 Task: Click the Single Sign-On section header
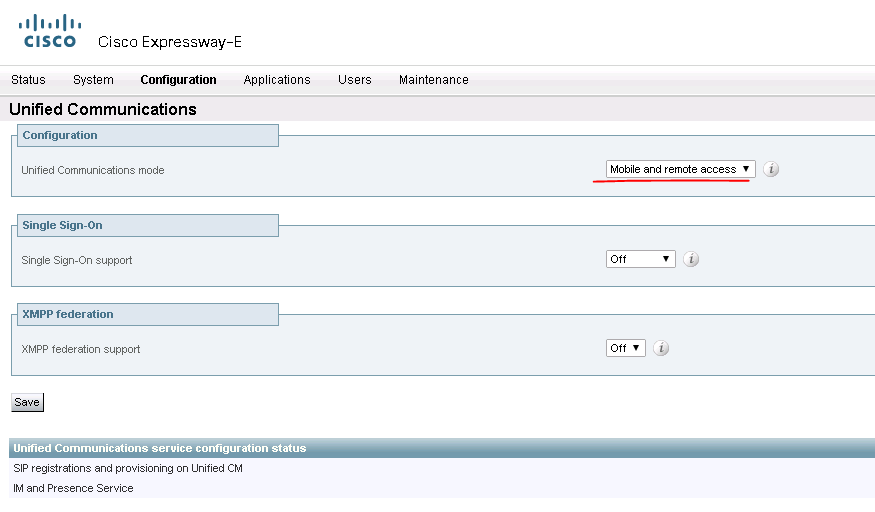148,225
